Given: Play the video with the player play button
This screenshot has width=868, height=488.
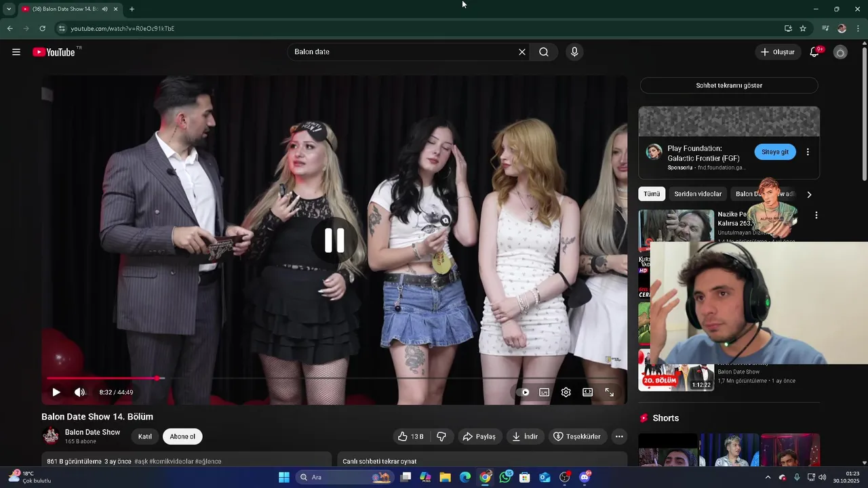Looking at the screenshot, I should [56, 392].
